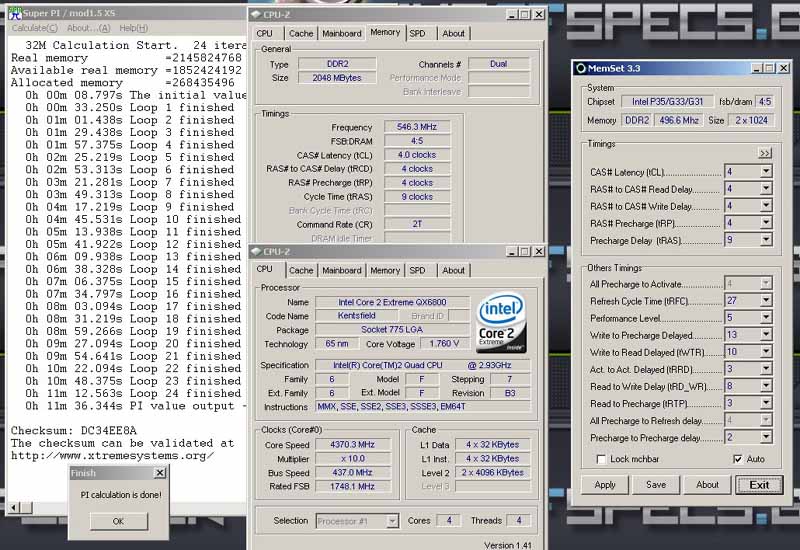The height and width of the screenshot is (550, 800).
Task: Open the RAS# to CAS# Read Delay dropdown
Action: [766, 189]
